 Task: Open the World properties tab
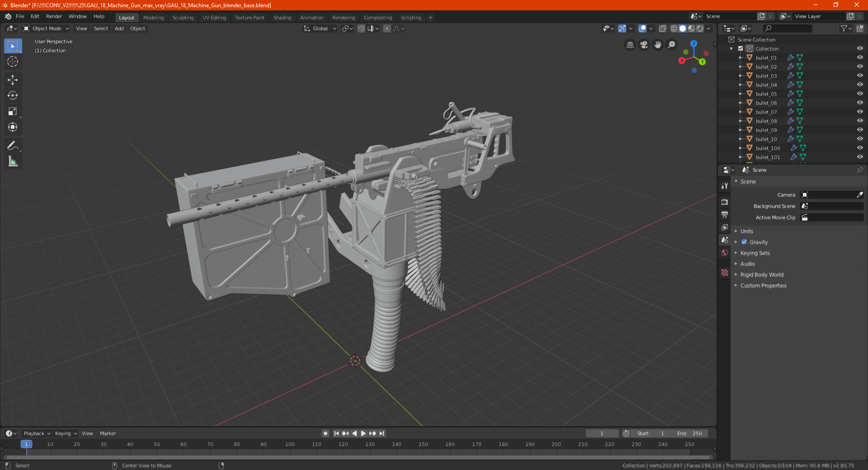(x=725, y=253)
